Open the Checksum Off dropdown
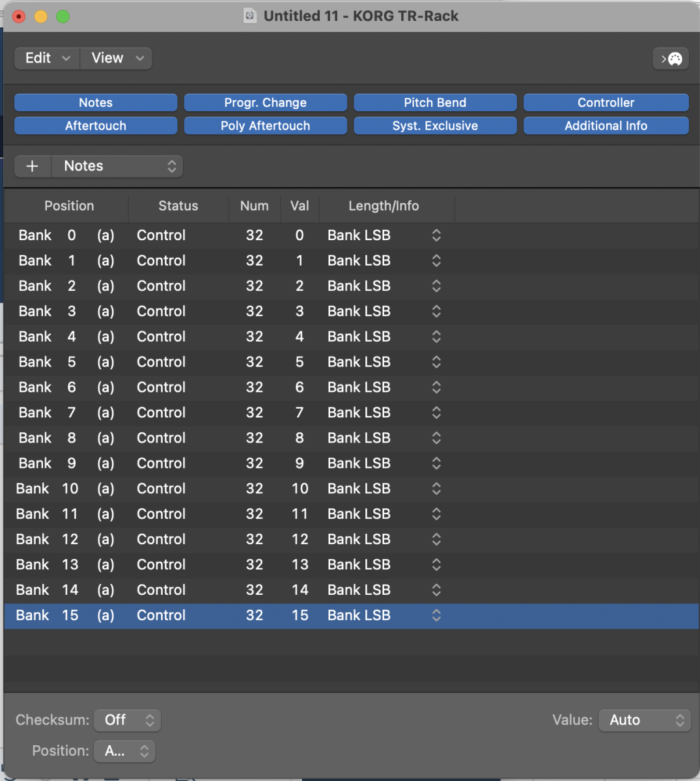 [128, 720]
